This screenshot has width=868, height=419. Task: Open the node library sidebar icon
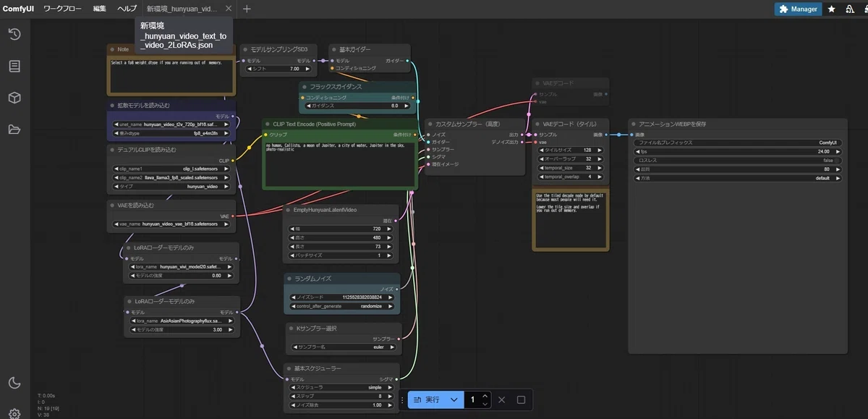click(14, 66)
